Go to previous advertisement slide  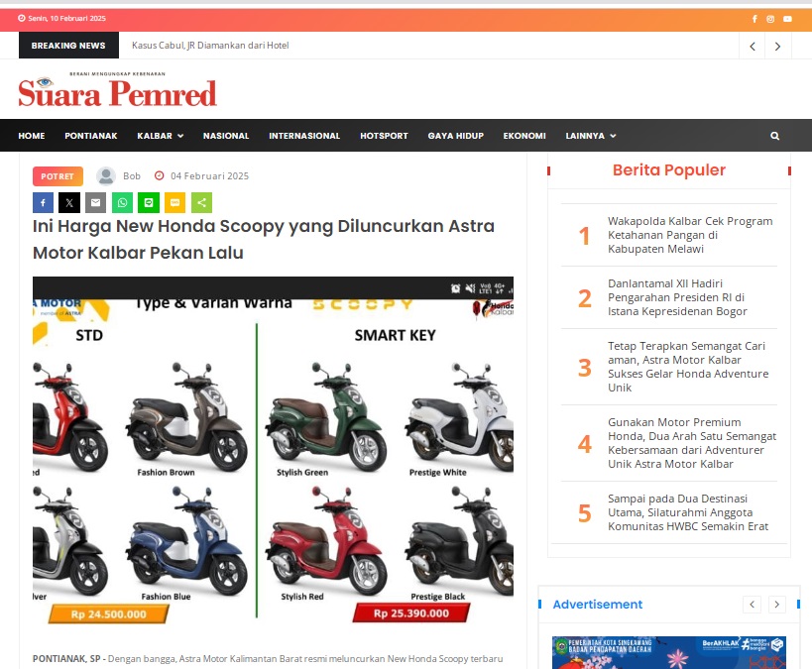752,605
